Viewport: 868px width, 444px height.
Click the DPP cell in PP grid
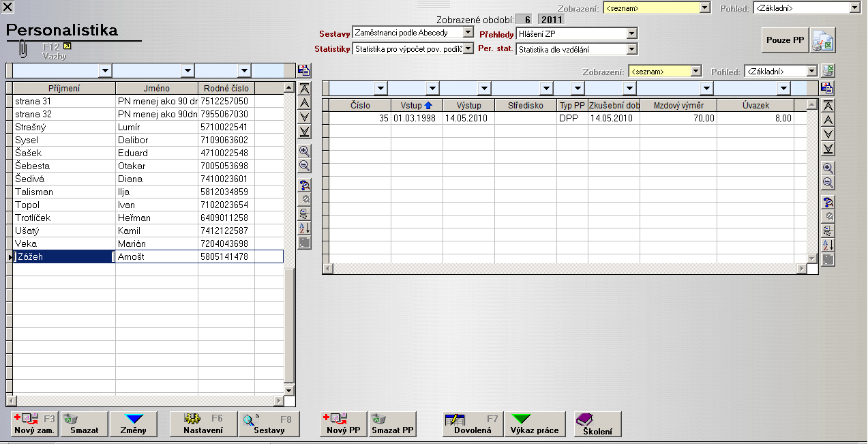572,118
